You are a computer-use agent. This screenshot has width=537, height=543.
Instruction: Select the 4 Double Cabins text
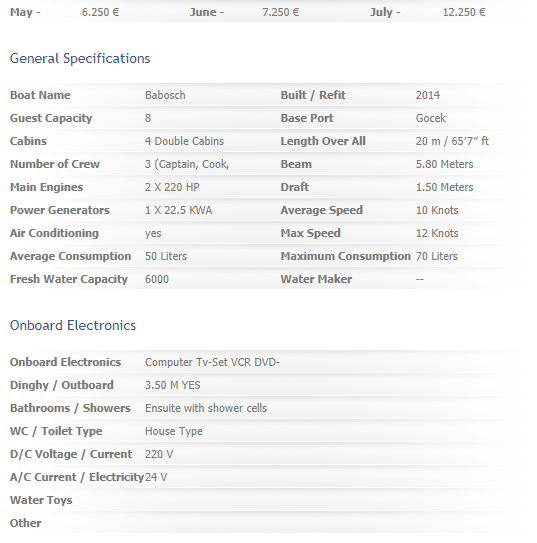click(x=184, y=141)
